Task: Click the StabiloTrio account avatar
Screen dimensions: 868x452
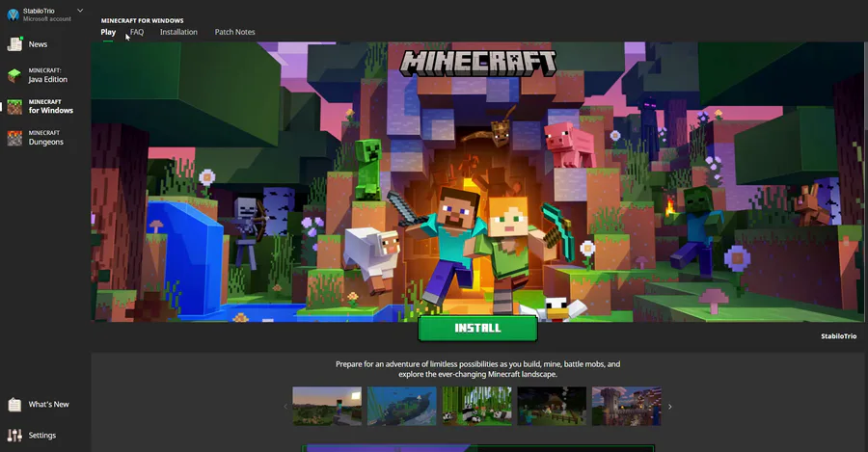Action: (13, 14)
